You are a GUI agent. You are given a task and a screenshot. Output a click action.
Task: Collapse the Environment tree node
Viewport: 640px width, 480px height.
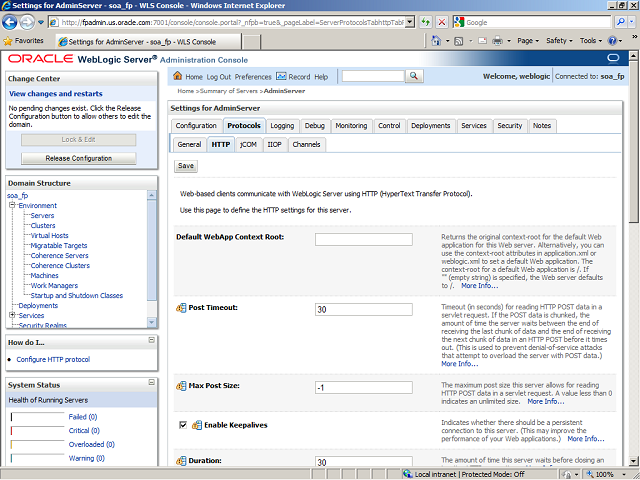pos(12,205)
